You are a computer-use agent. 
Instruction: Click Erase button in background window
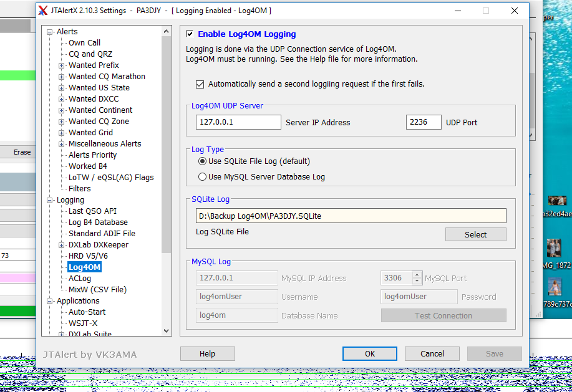point(22,152)
